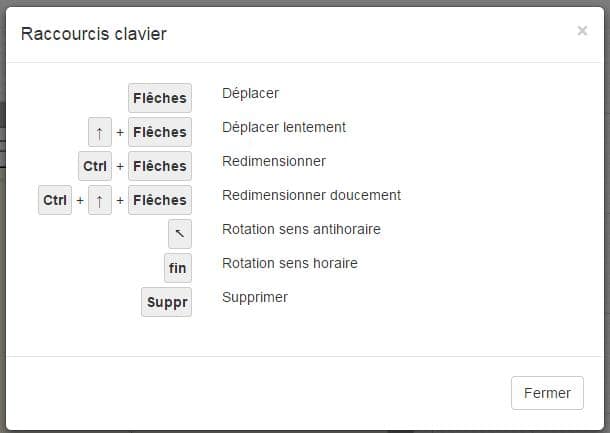Screen dimensions: 610x433
Task: Click the Déplacer lentement label
Action: pyautogui.click(x=284, y=127)
